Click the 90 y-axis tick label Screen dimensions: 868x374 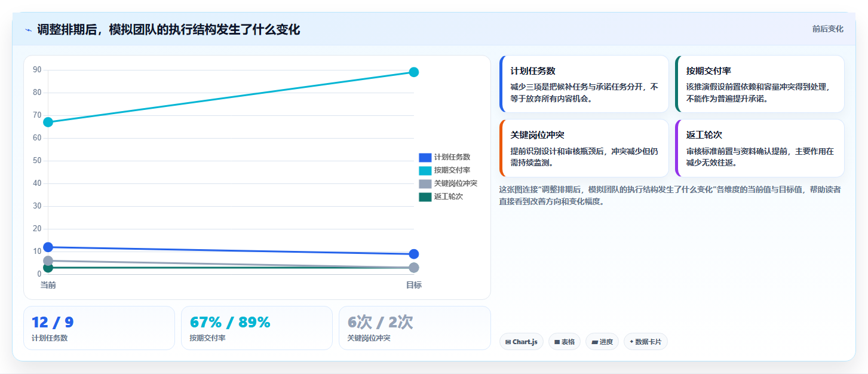pos(37,70)
